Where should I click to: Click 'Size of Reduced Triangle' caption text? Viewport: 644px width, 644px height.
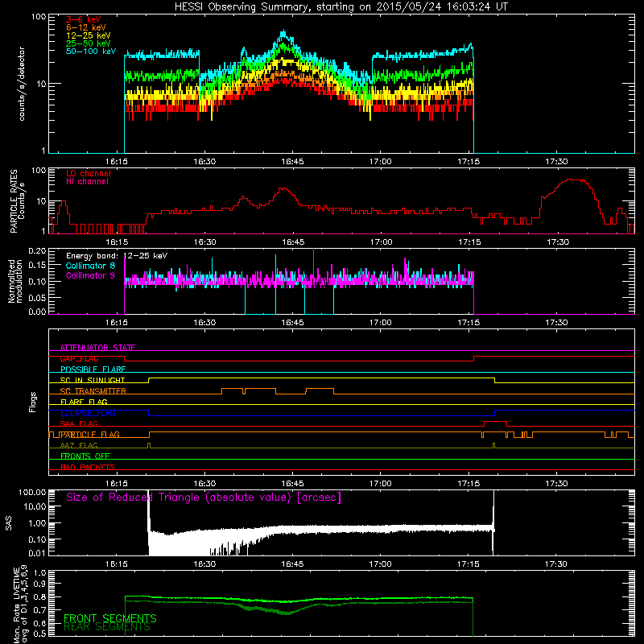pos(204,497)
